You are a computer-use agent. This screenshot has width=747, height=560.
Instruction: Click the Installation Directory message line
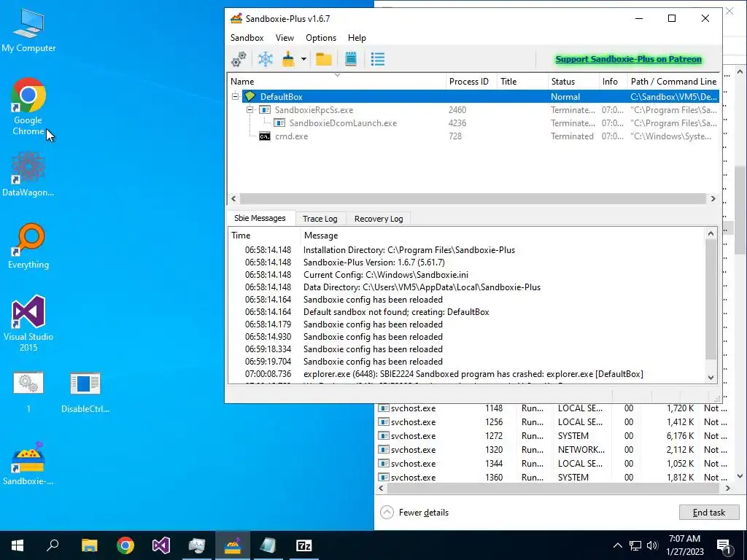466,250
